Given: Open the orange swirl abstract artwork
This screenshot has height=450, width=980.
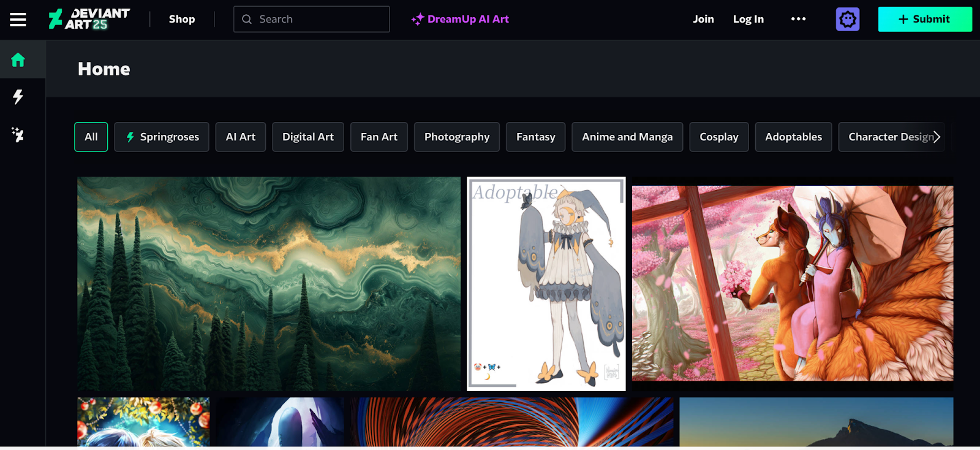Looking at the screenshot, I should [x=512, y=422].
